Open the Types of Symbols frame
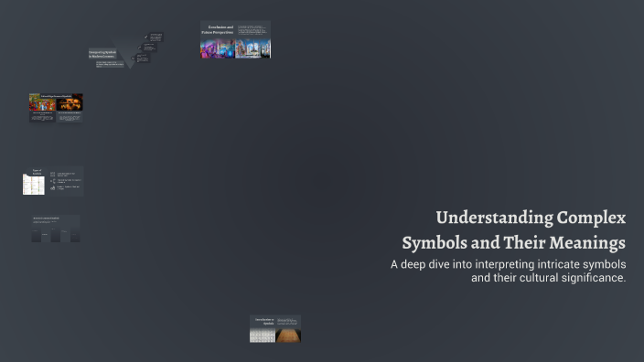Image resolution: width=644 pixels, height=362 pixels. click(53, 181)
